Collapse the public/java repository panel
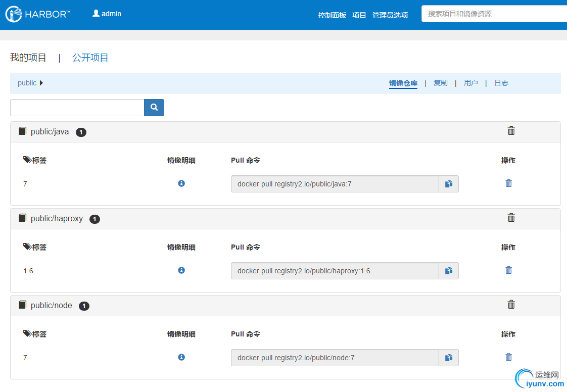This screenshot has height=392, width=567. click(x=50, y=132)
